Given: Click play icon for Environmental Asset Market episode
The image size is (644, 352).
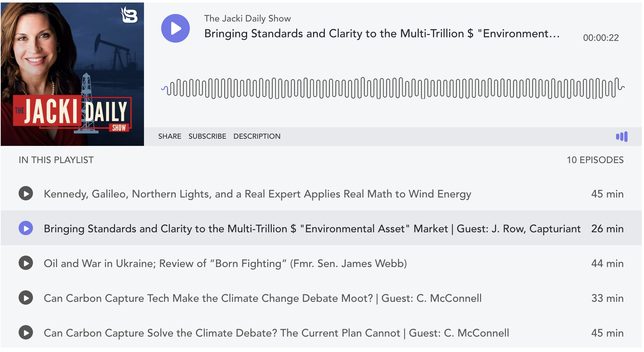Looking at the screenshot, I should pos(26,228).
